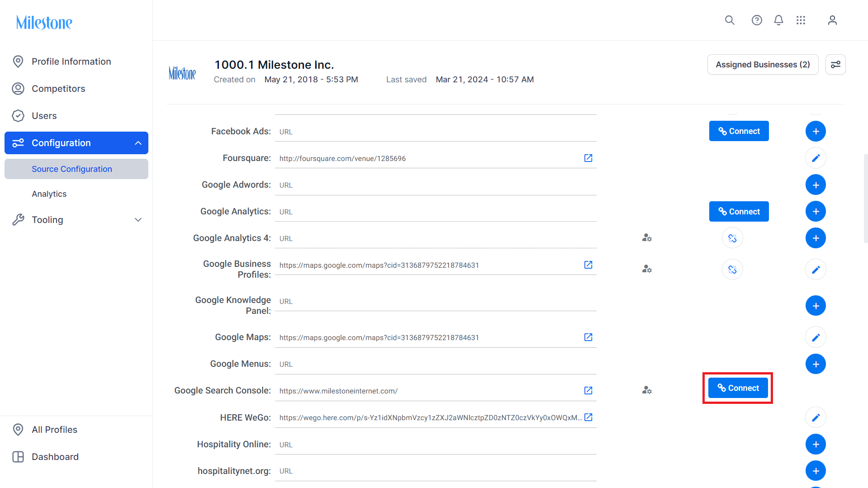Viewport: 868px width, 488px height.
Task: Click the page vertical scrollbar
Action: pyautogui.click(x=865, y=199)
